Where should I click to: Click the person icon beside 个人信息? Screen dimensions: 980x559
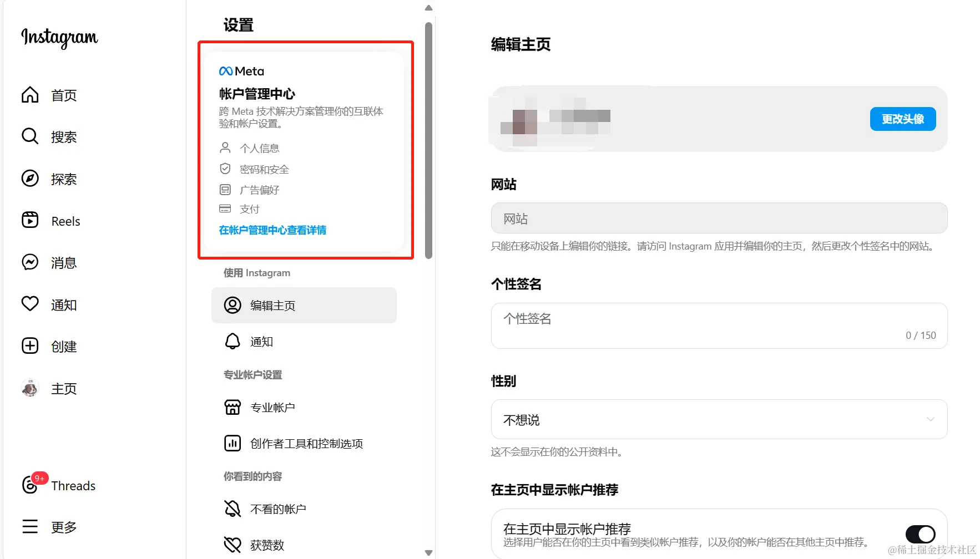point(225,148)
